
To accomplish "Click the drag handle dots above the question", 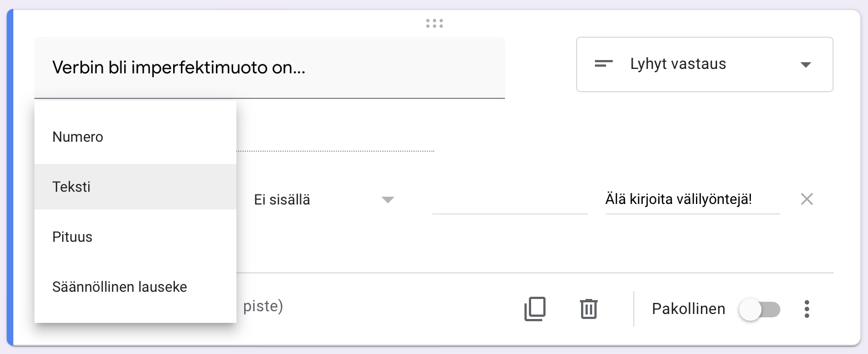I will (434, 23).
